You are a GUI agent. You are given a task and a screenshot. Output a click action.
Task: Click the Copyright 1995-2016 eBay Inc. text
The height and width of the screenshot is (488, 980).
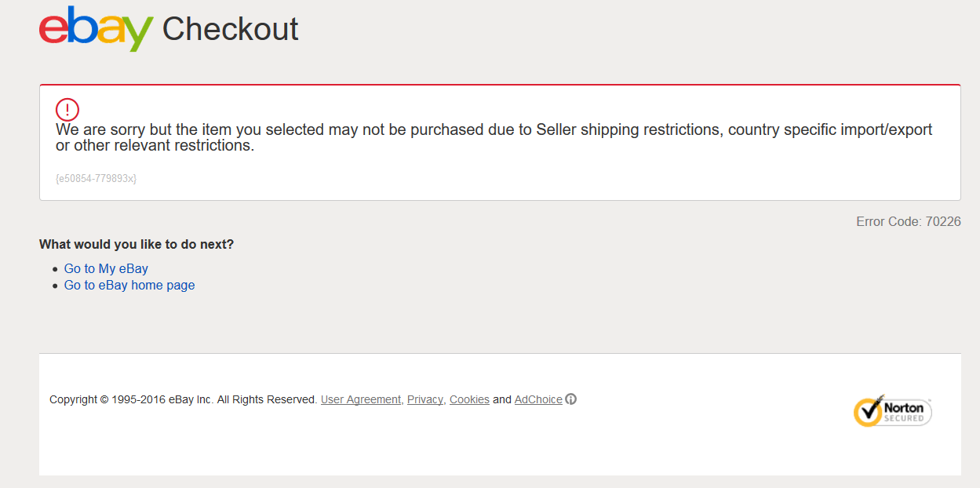182,399
